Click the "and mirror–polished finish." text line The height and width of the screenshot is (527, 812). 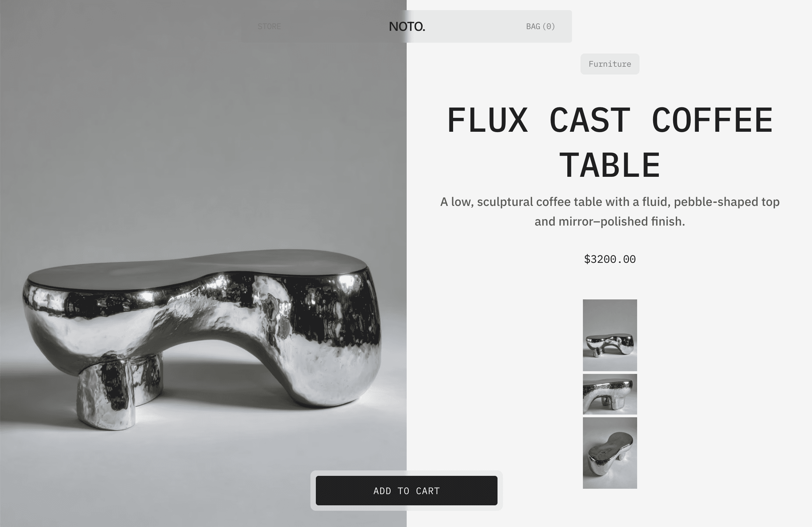click(x=610, y=222)
